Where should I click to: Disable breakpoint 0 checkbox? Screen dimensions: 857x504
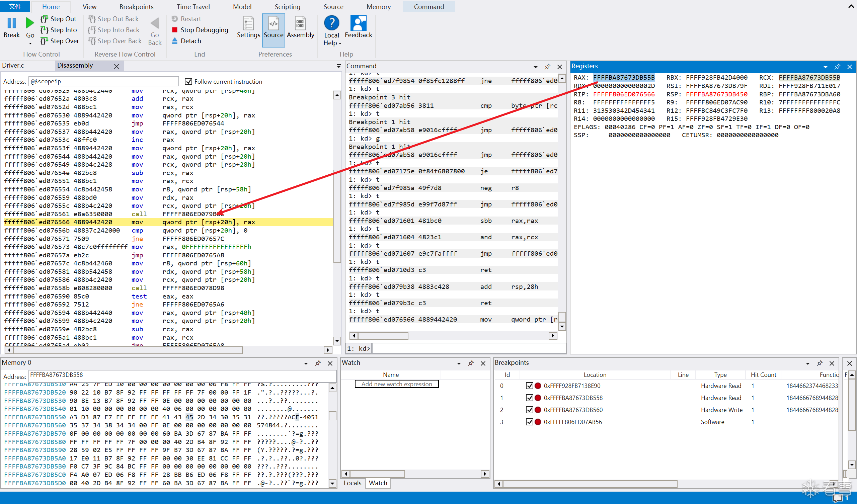click(529, 386)
